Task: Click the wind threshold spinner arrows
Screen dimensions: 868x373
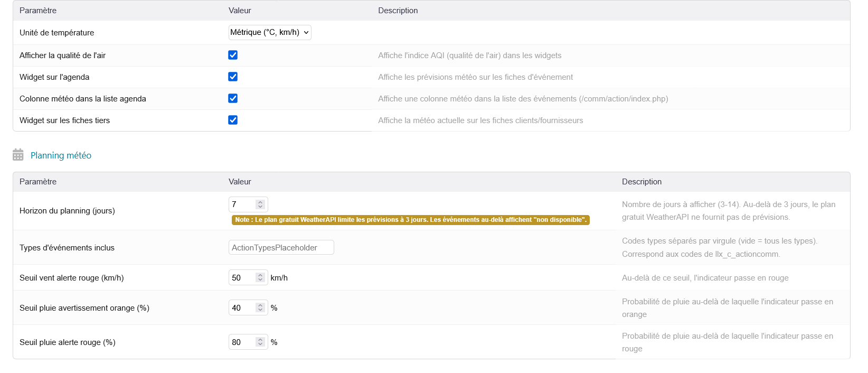Action: coord(260,277)
